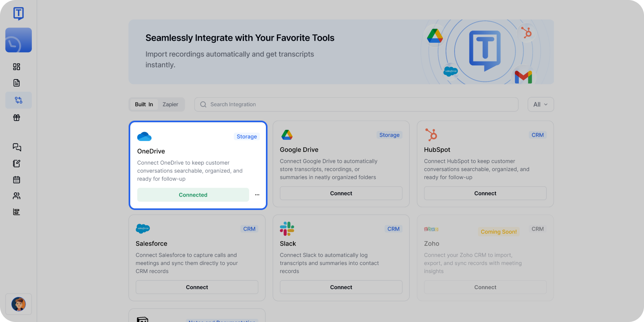Open the notes edit sidebar icon

click(x=16, y=164)
